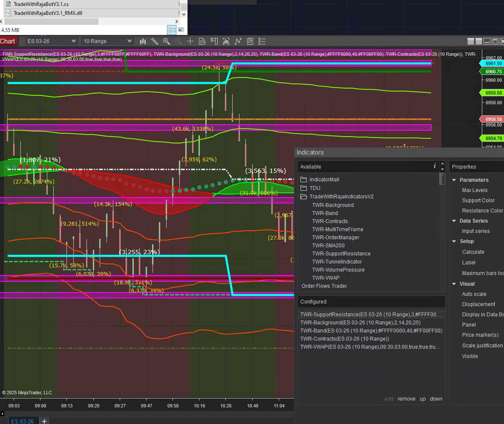The width and height of the screenshot is (504, 424).
Task: Collapse the Parameters property section
Action: pos(454,180)
